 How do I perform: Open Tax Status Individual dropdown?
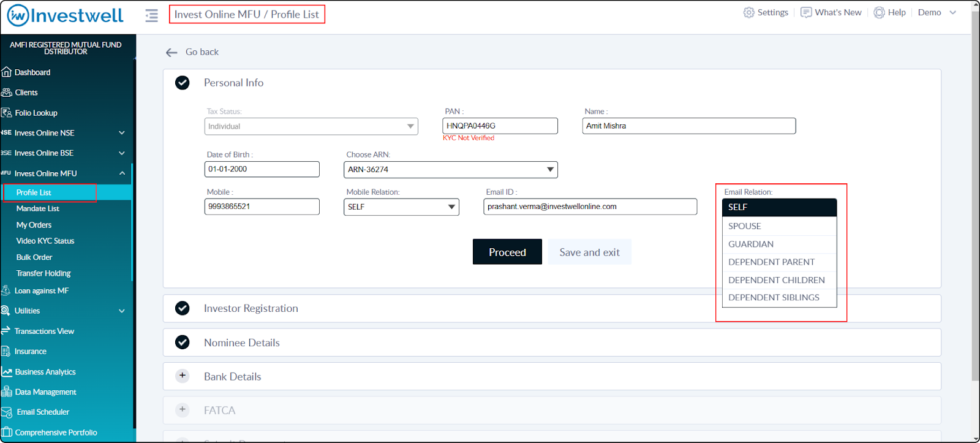311,126
